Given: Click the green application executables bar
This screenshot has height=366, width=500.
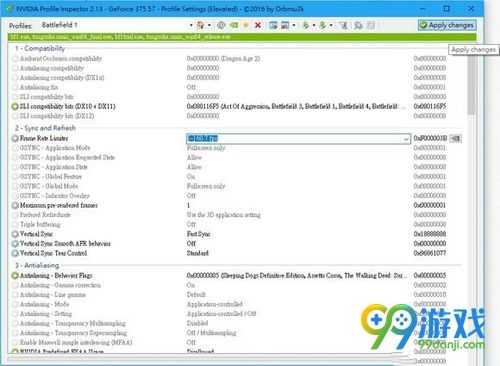Looking at the screenshot, I should click(242, 37).
